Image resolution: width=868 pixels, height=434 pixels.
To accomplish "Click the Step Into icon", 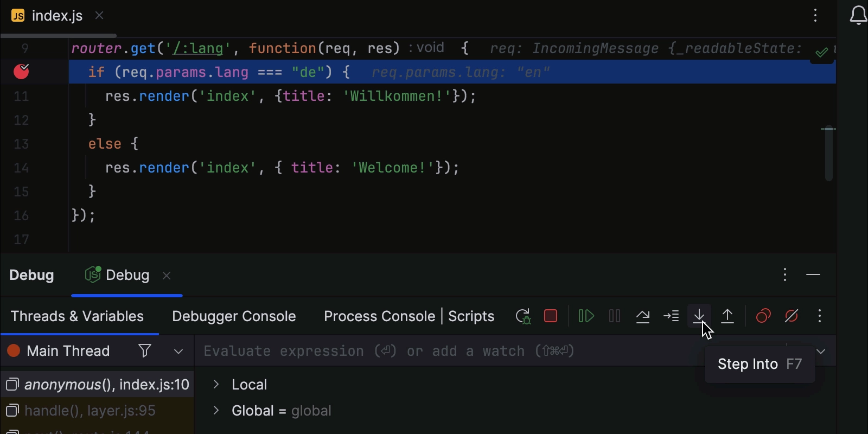I will tap(699, 316).
